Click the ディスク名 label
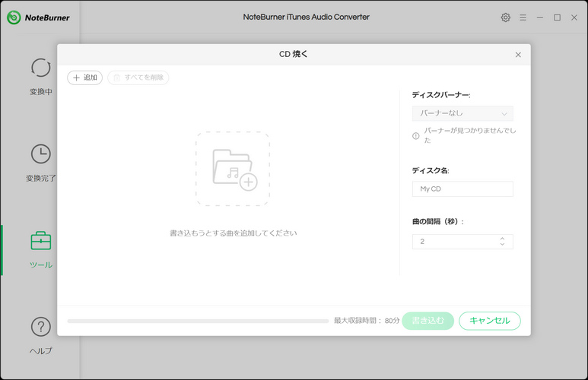The image size is (588, 380). coord(431,170)
